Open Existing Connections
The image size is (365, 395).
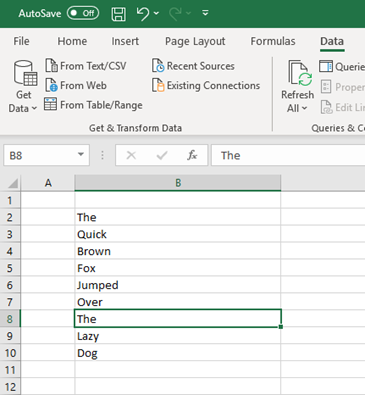206,85
